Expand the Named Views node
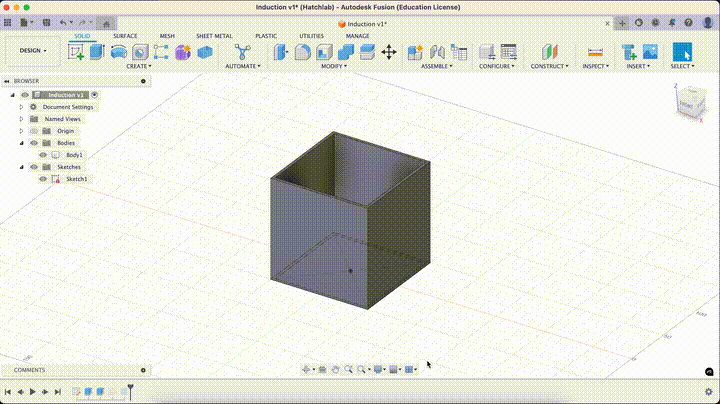Viewport: 720px width, 404px height. click(21, 119)
